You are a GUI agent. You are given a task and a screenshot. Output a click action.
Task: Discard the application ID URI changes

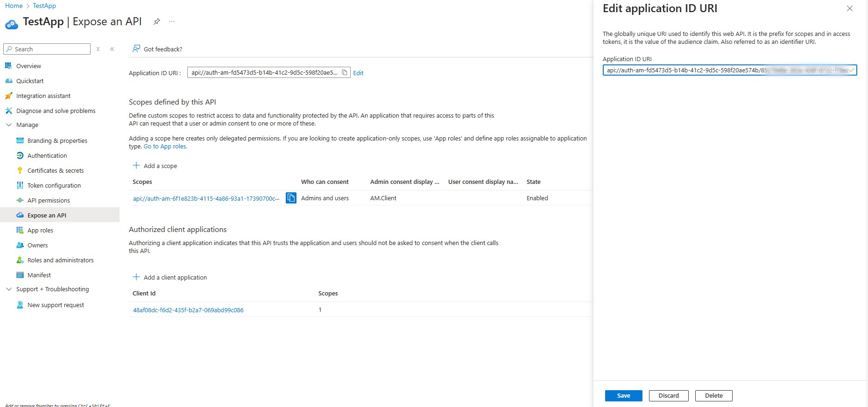pos(669,395)
